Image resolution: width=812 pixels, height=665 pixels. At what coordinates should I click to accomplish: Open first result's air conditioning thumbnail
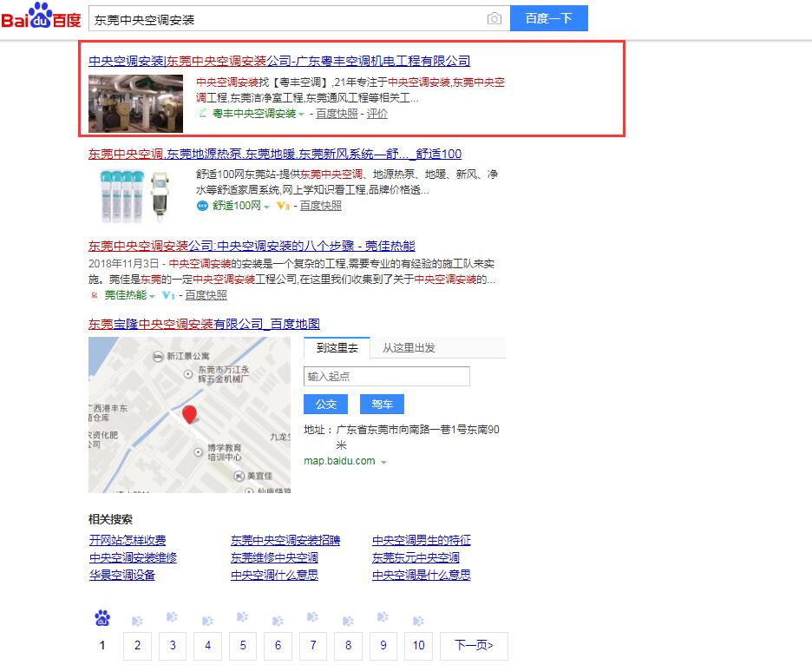(x=136, y=103)
